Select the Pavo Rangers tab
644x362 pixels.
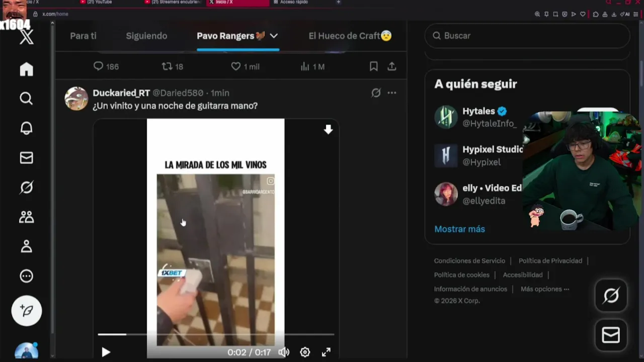click(231, 36)
